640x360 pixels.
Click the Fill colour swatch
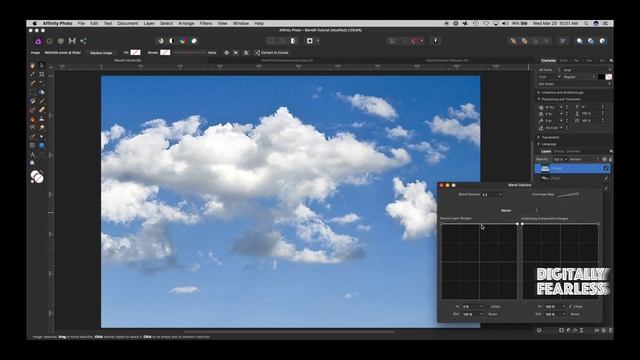[135, 53]
